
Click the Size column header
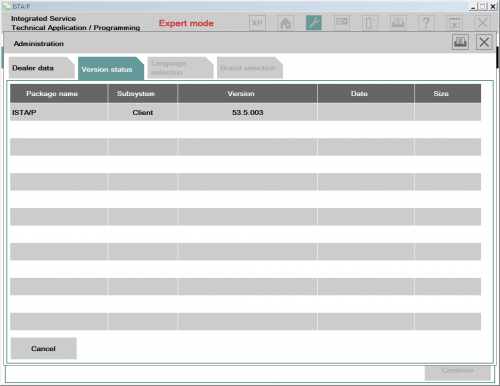448,94
